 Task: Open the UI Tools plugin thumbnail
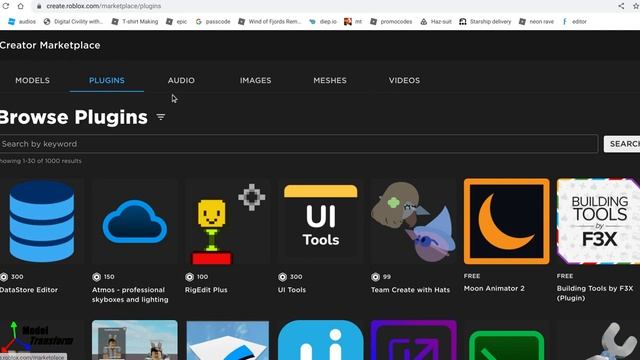[x=320, y=221]
